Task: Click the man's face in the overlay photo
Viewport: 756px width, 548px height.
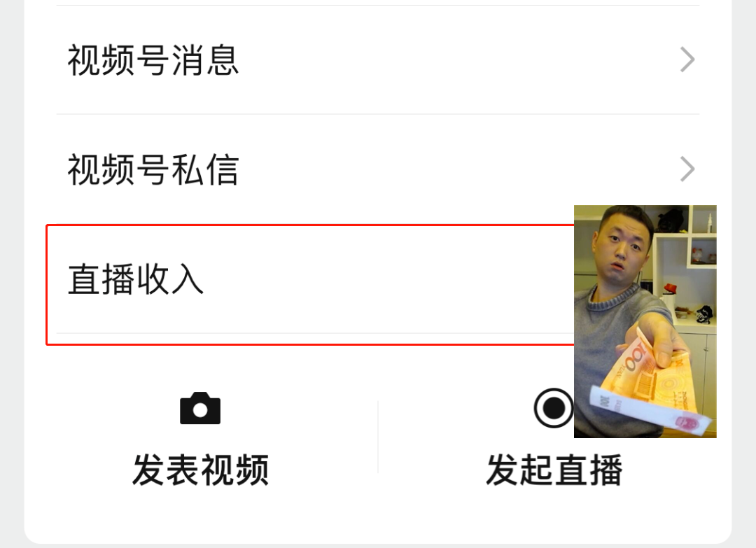Action: click(622, 246)
